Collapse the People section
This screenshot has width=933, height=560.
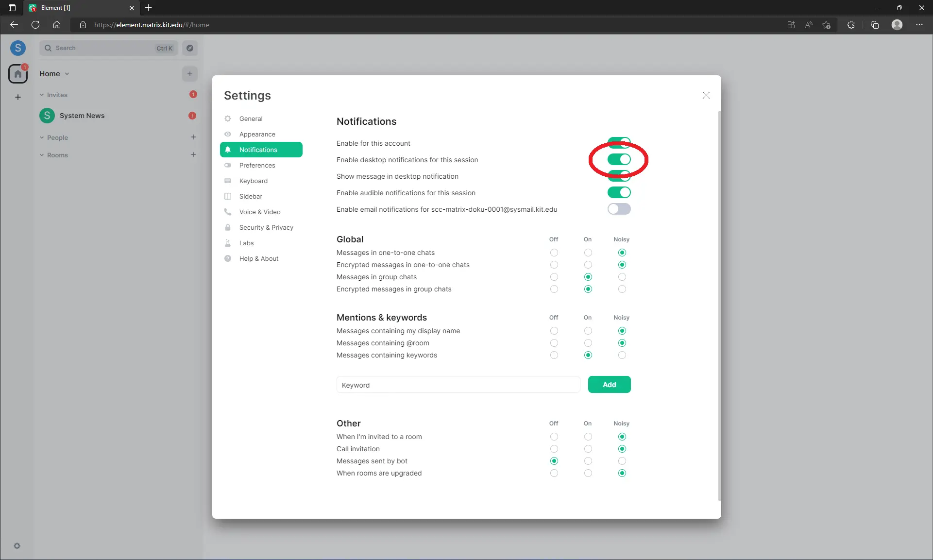pyautogui.click(x=41, y=137)
